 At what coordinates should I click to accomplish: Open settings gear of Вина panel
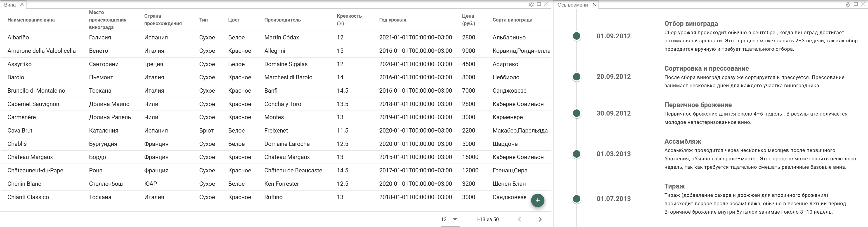[531, 4]
